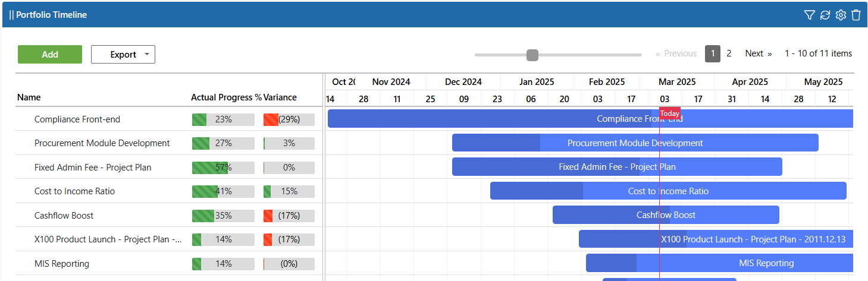Select the MIS Reporting row name
Viewport: 868px width, 281px height.
tap(62, 264)
